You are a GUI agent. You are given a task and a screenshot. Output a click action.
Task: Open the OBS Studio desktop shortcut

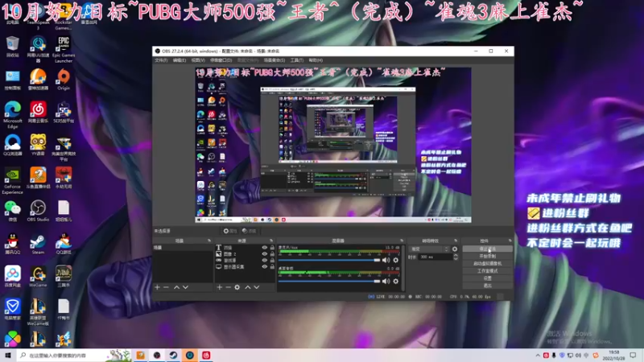coord(38,211)
